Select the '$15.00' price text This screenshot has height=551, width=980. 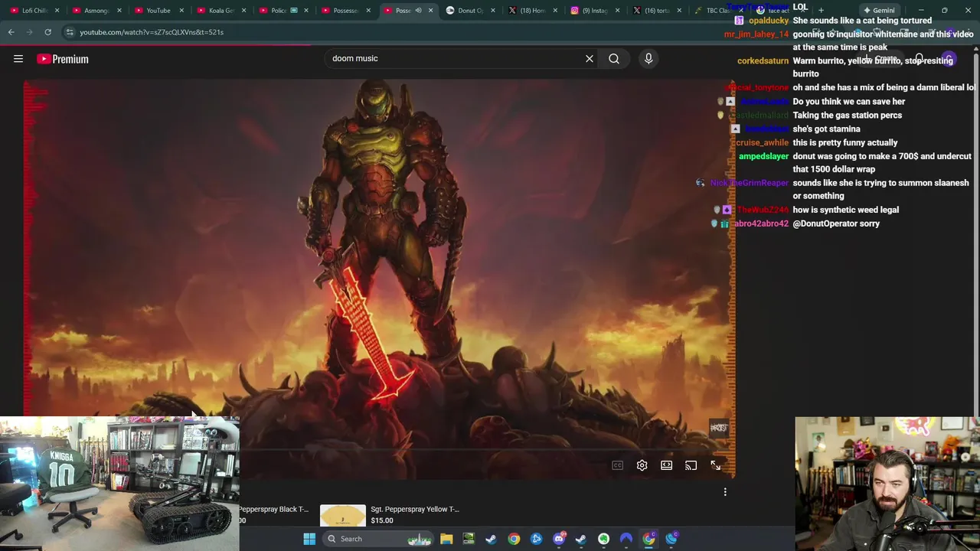coord(381,520)
